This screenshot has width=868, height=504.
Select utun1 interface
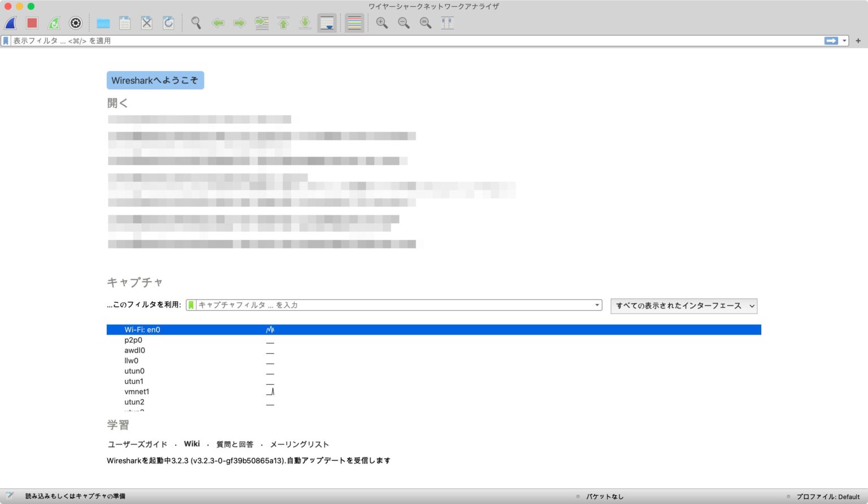[433, 381]
